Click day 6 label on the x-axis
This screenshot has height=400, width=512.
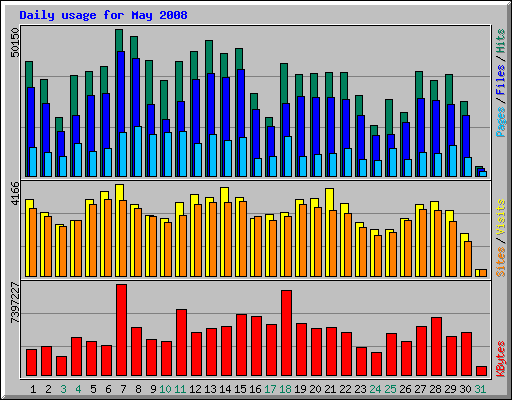108,389
